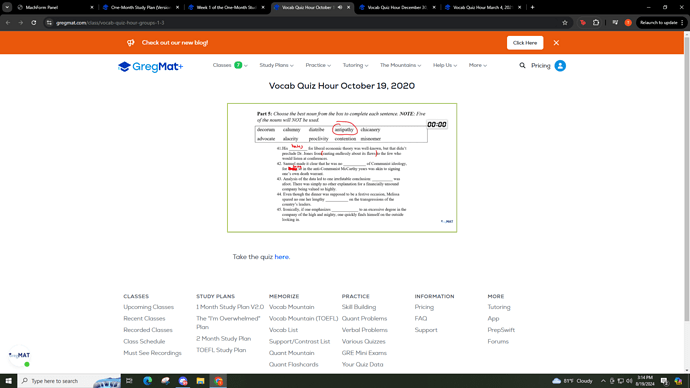Expand the Practice dropdown menu

click(318, 65)
